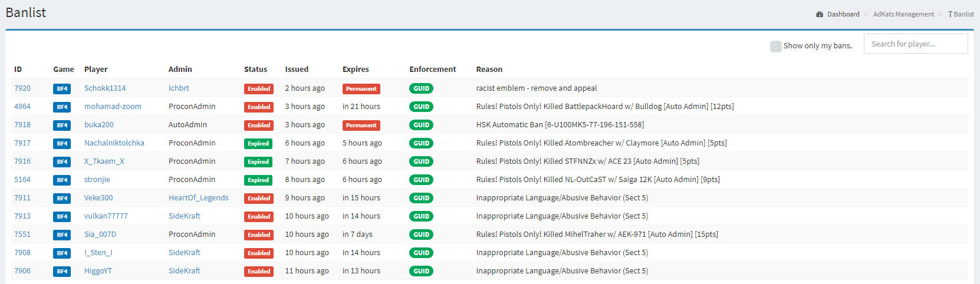View player mohamad-zoom profile
Image resolution: width=980 pixels, height=284 pixels.
point(113,107)
